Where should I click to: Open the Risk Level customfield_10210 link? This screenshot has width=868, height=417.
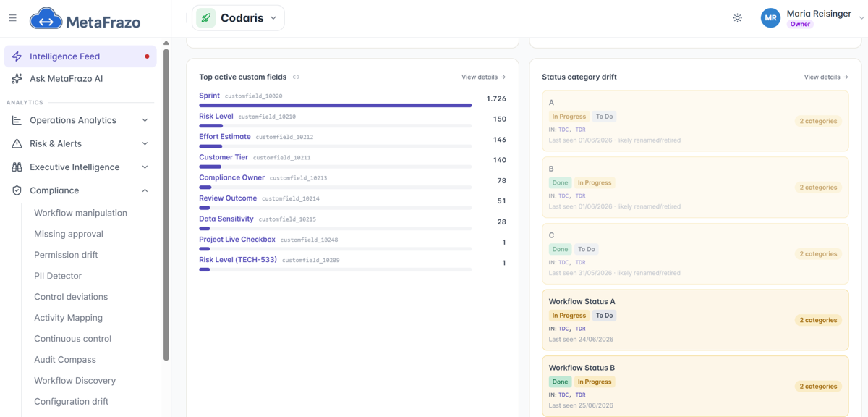[216, 116]
